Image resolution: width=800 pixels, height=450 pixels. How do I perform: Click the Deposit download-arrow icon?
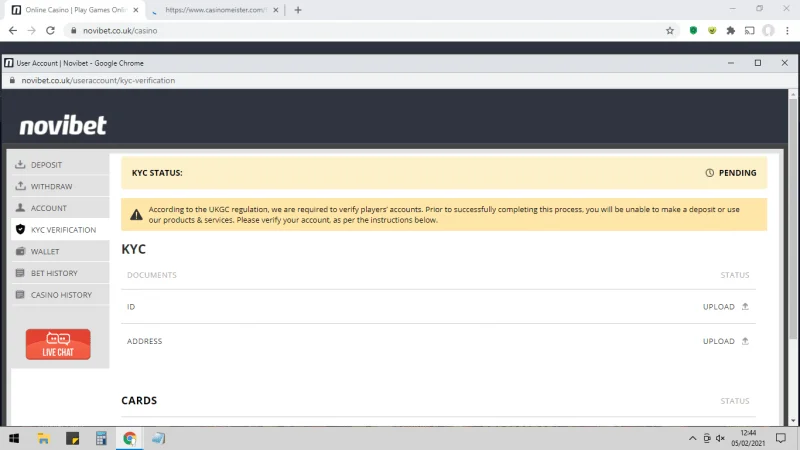pos(20,164)
